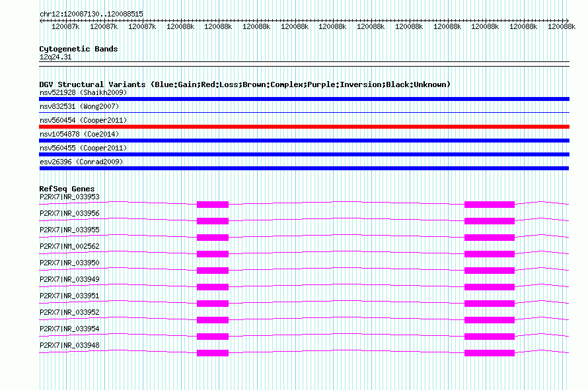
Task: Click the right exon block of NR_033951
Action: point(490,304)
